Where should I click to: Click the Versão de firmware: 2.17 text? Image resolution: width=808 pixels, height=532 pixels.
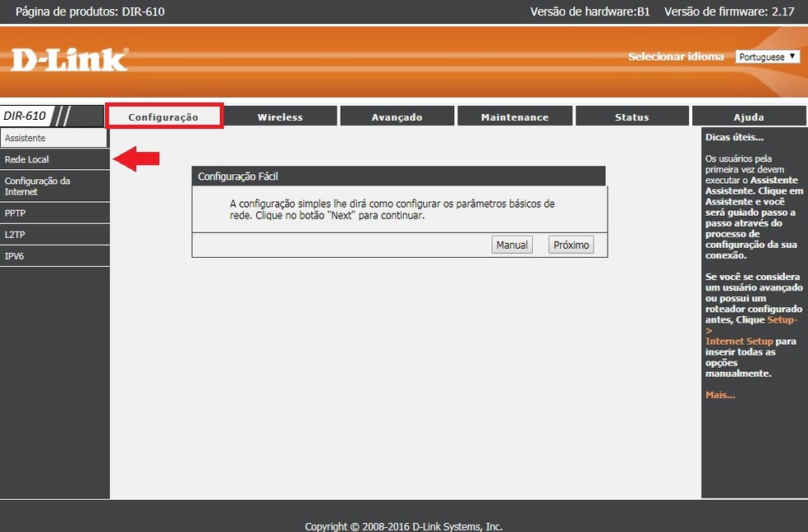tap(729, 11)
